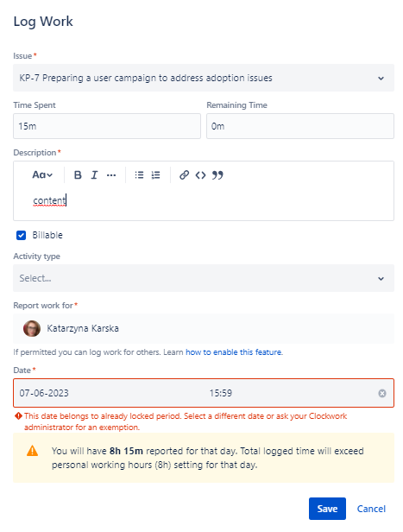Insert a block quote
Image resolution: width=403 pixels, height=532 pixels.
click(x=217, y=175)
